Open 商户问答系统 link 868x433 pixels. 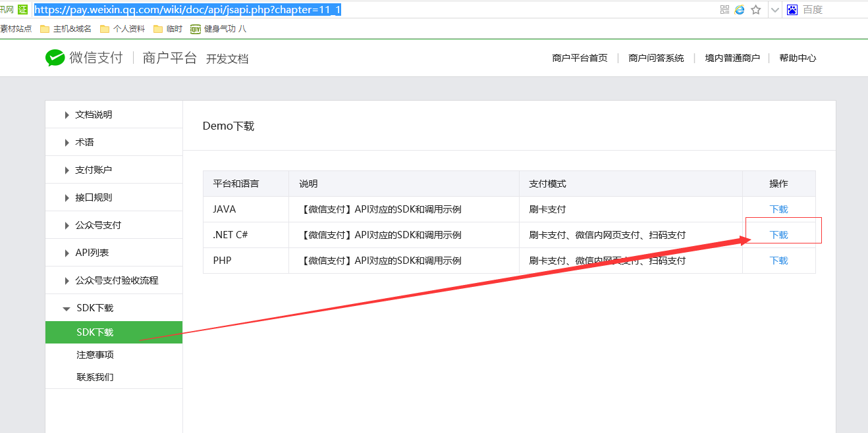tap(656, 58)
